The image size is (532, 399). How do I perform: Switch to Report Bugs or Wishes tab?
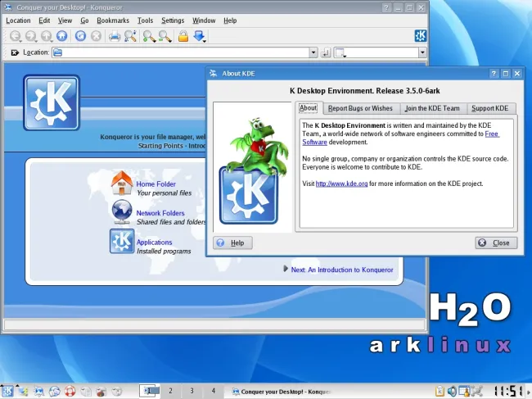[x=360, y=108]
